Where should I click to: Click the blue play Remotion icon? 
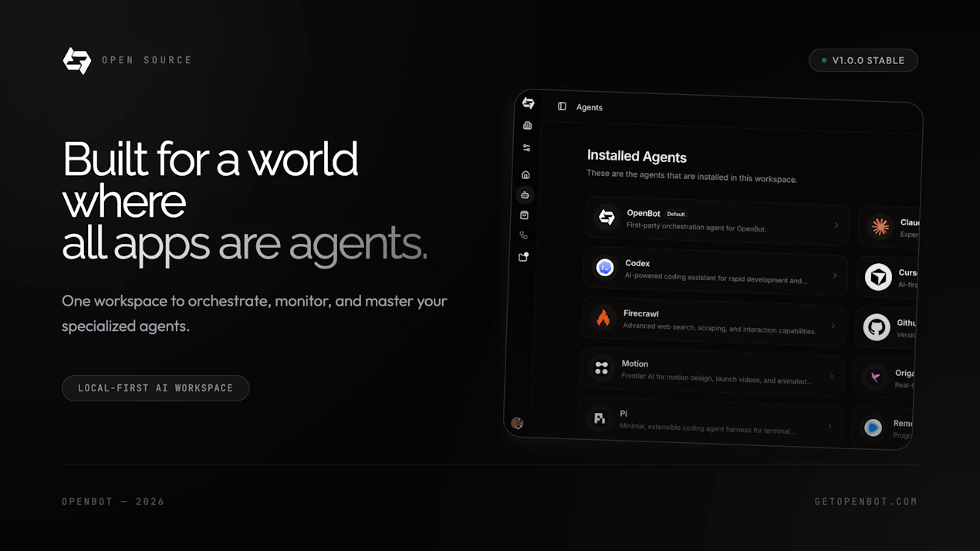[874, 428]
